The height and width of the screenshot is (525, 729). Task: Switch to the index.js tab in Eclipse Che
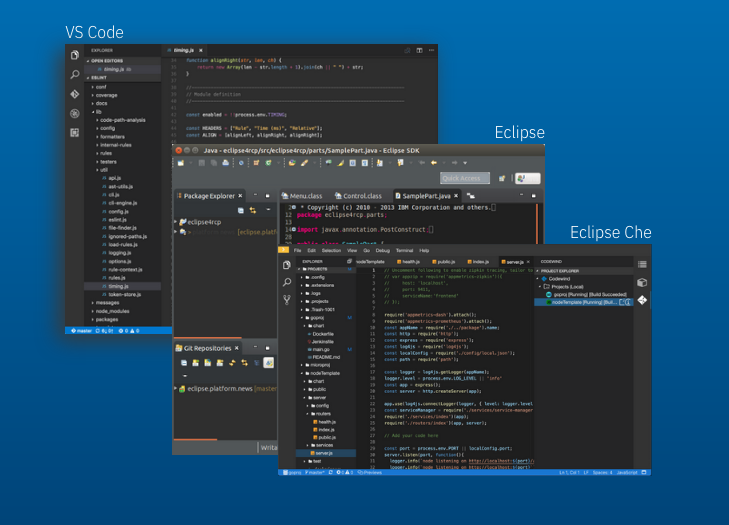coord(478,262)
